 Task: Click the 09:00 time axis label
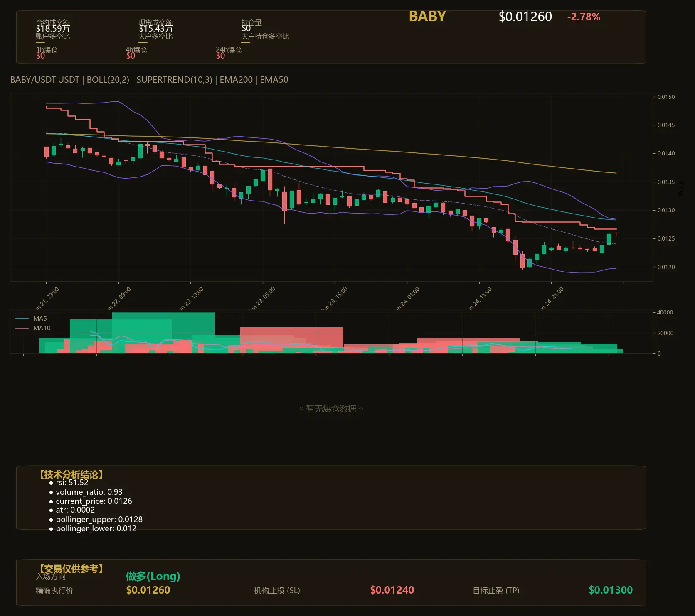coord(119,299)
